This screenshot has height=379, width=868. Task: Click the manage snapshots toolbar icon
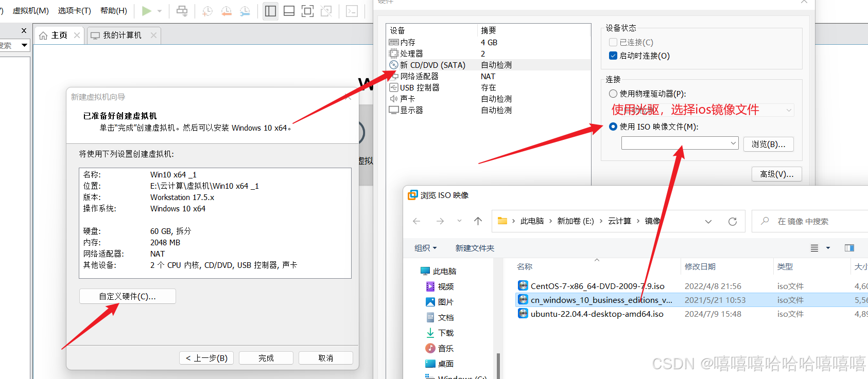(245, 11)
